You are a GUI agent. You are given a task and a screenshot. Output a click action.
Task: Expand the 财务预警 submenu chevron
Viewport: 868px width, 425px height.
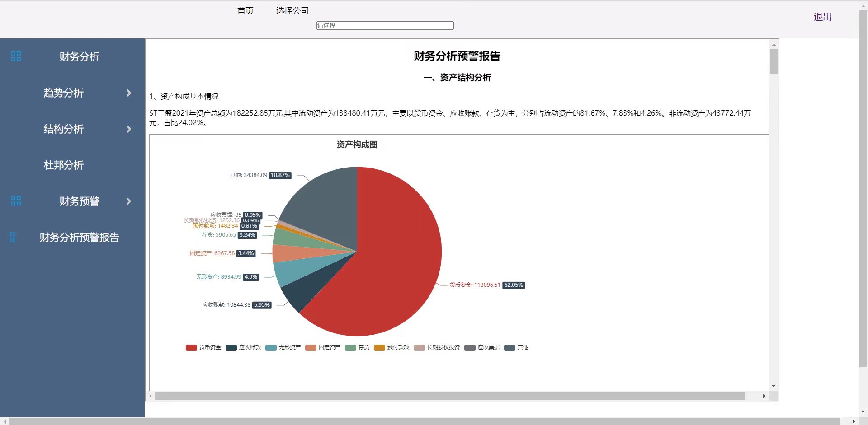point(129,201)
